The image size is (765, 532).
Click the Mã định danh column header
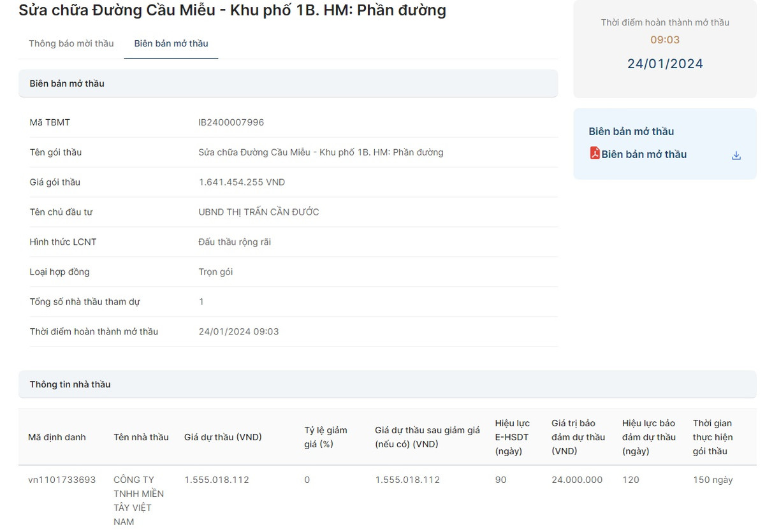(x=57, y=437)
